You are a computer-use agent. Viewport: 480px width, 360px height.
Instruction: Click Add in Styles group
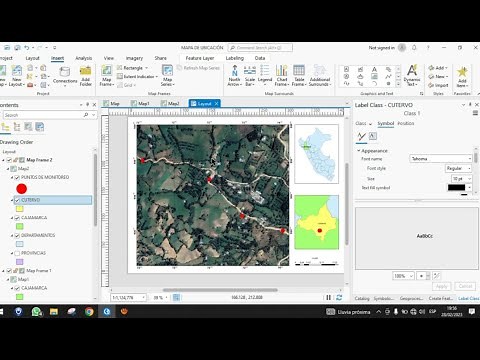pyautogui.click(x=438, y=68)
